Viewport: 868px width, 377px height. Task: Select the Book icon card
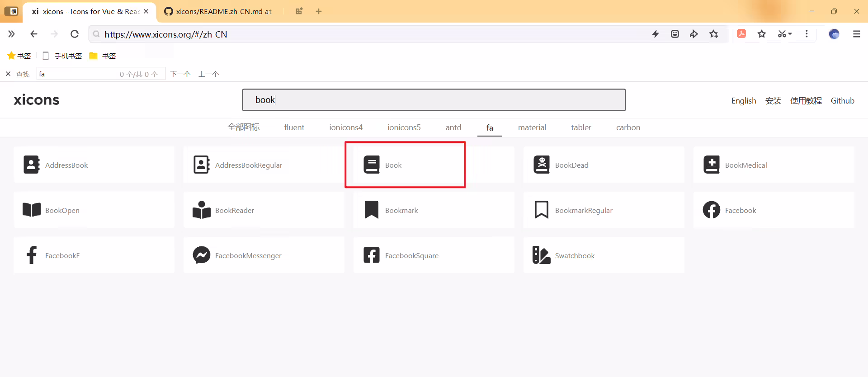tap(434, 165)
